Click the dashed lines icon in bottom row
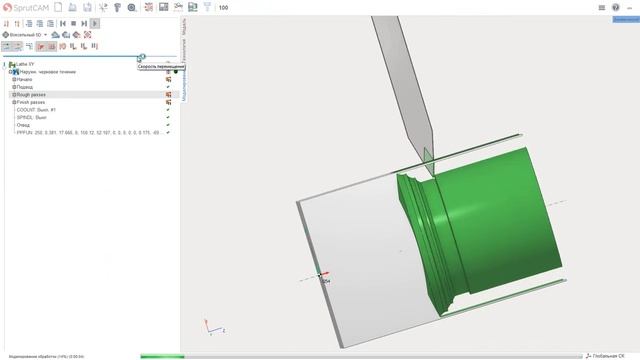This screenshot has width=640, height=360. click(29, 46)
